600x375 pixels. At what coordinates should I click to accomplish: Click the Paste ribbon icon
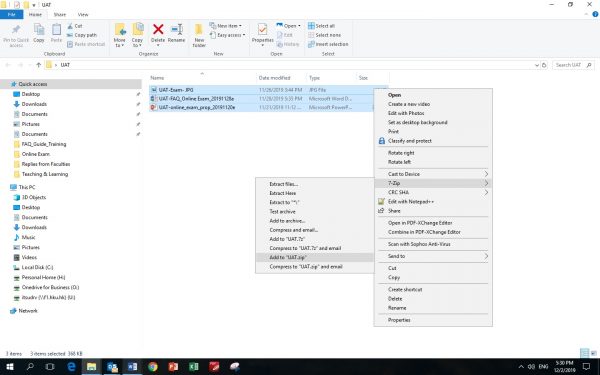click(56, 33)
